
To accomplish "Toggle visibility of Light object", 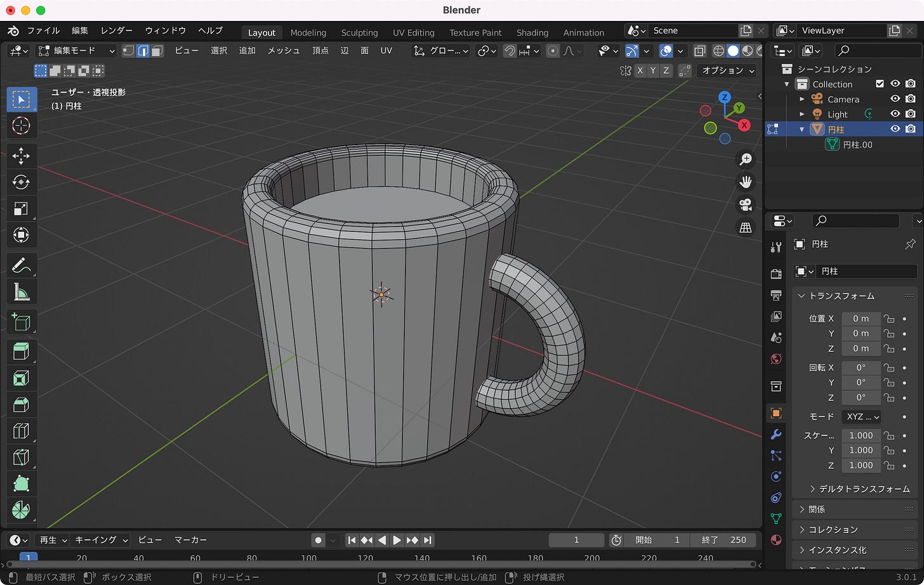I will [x=895, y=114].
